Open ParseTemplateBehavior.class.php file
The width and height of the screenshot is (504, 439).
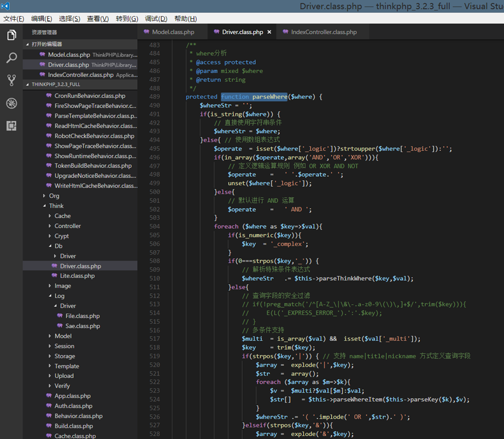coord(80,116)
